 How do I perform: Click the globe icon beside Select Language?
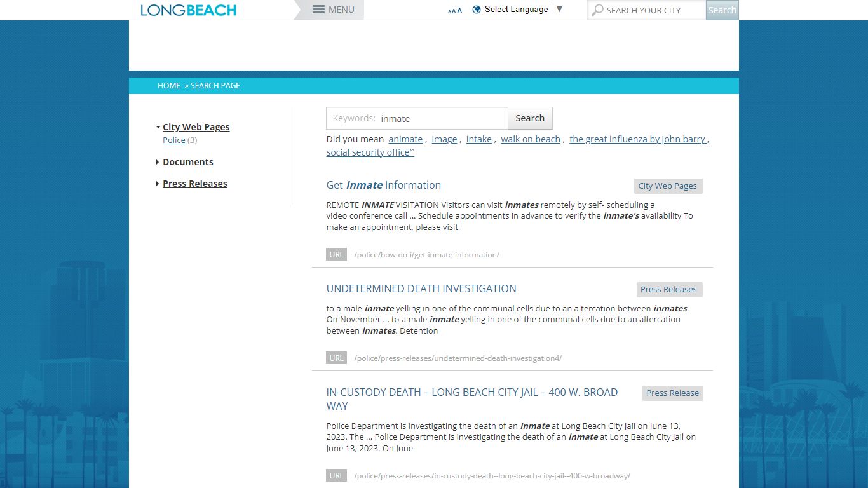pyautogui.click(x=477, y=10)
